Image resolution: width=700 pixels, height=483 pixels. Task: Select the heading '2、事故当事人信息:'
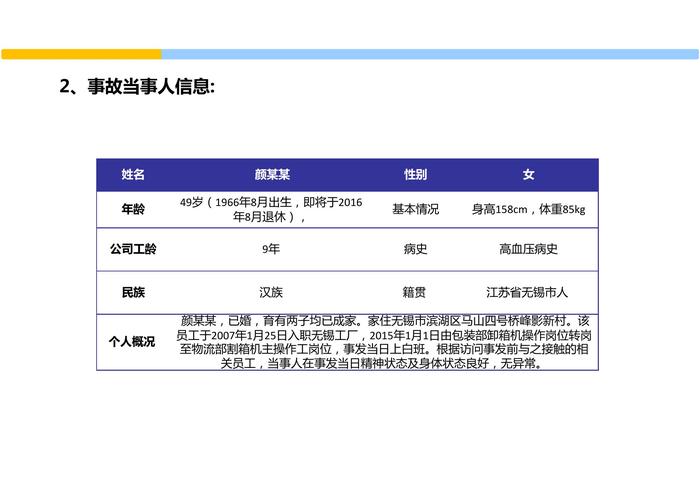137,86
